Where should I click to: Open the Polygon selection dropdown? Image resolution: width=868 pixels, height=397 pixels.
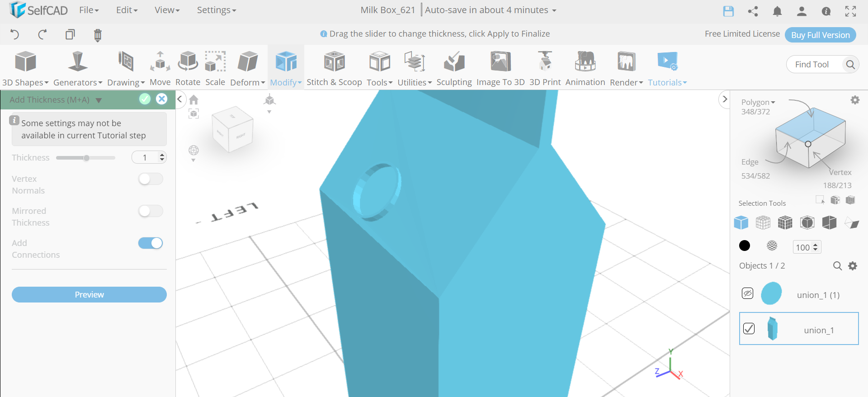(758, 102)
